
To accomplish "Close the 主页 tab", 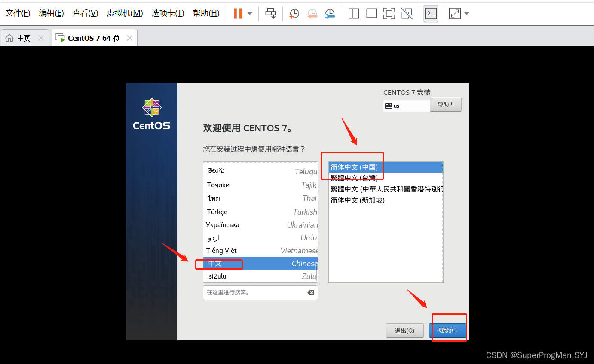I will (41, 38).
